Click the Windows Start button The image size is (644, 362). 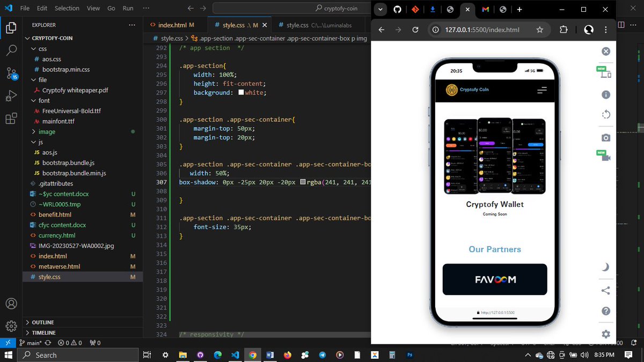pyautogui.click(x=9, y=355)
